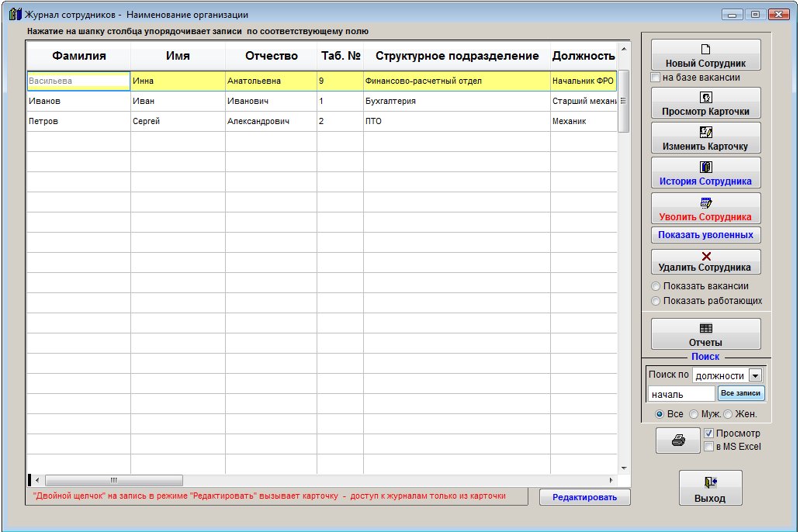This screenshot has width=800, height=532.
Task: Sort by Таб. № column header
Action: (x=341, y=56)
